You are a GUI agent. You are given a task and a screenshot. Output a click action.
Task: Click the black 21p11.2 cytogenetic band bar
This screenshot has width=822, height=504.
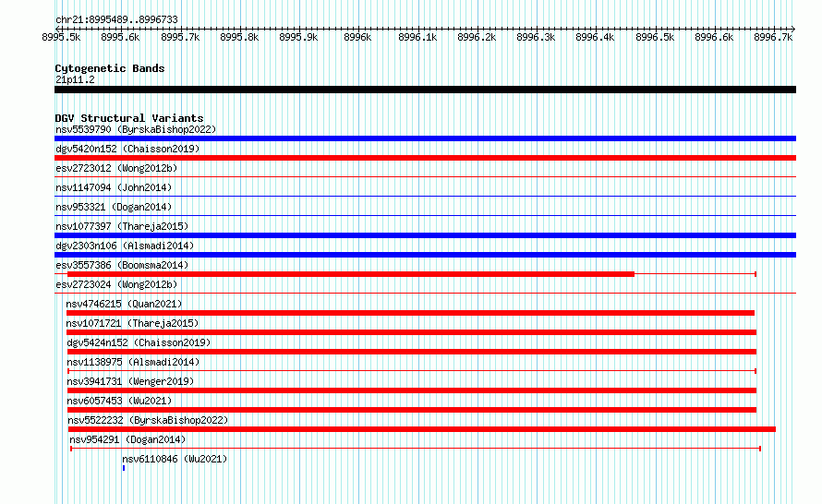pyautogui.click(x=425, y=90)
